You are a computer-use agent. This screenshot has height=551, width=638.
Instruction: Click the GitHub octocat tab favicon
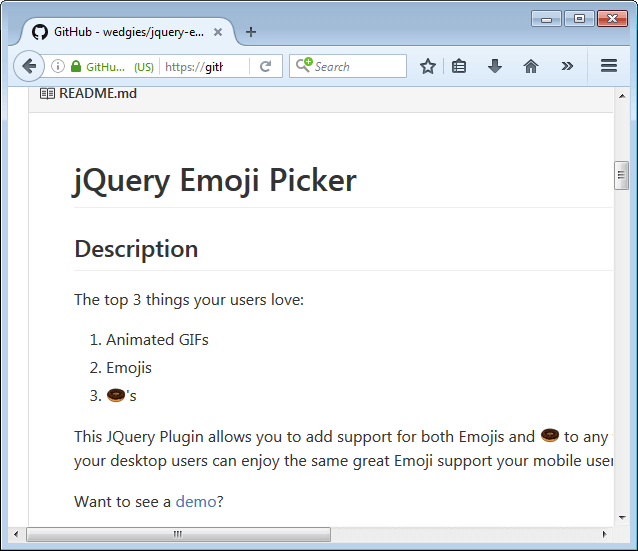click(40, 32)
